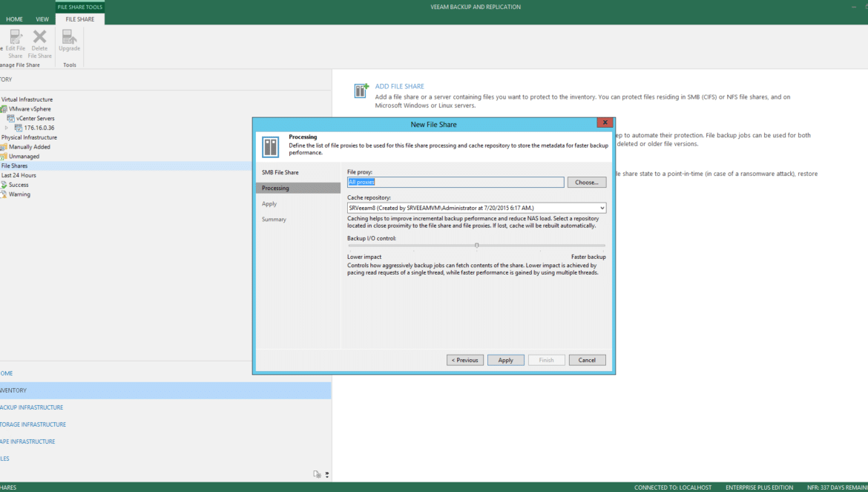Click the Apply button
This screenshot has width=868, height=492.
click(505, 361)
